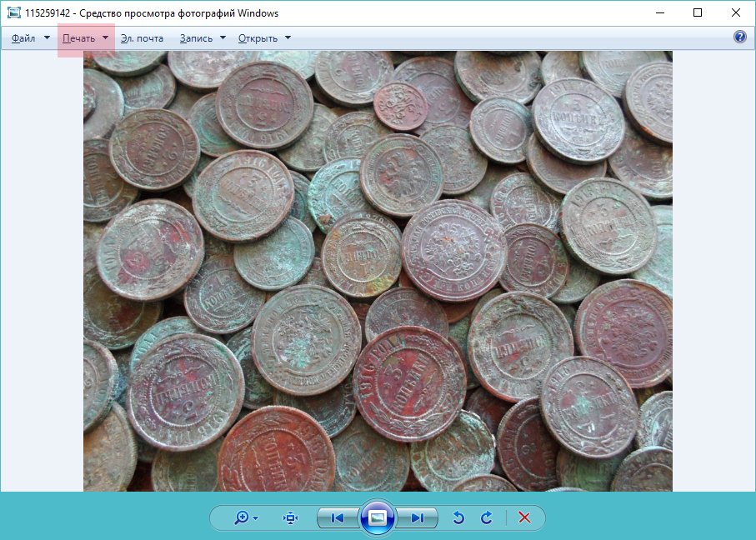Skip to the next photo
The image size is (756, 540).
click(418, 518)
